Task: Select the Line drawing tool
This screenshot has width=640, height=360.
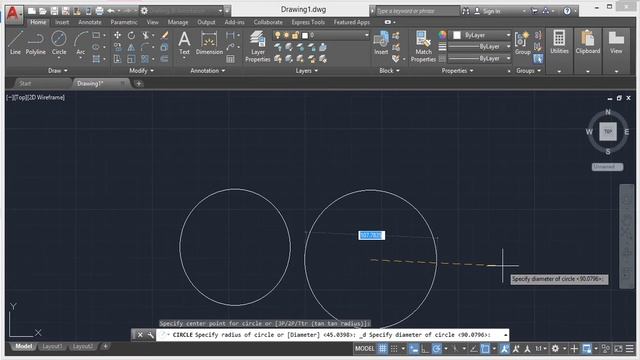Action: [15, 43]
